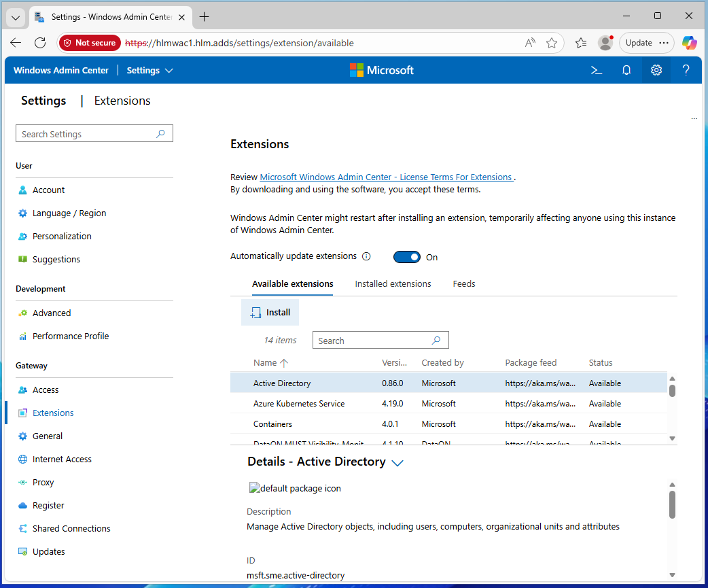Select the Azure Kubernetes Service row
The image size is (708, 588).
click(x=299, y=404)
